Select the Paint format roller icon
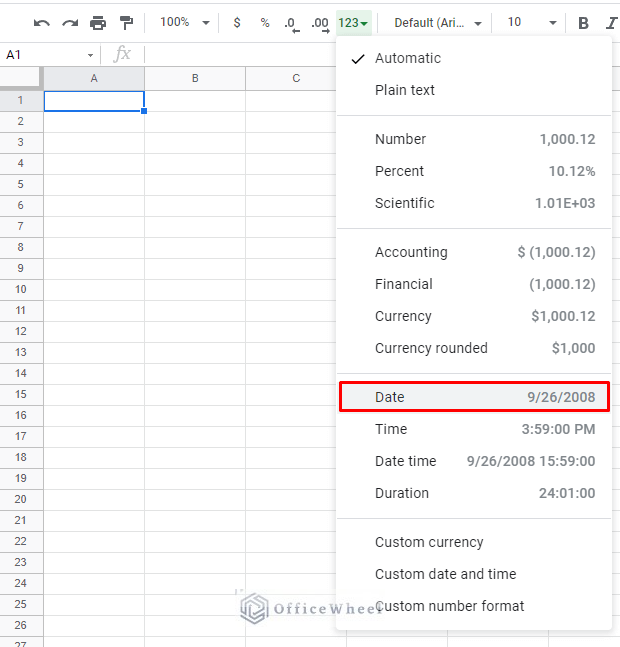 pyautogui.click(x=126, y=23)
